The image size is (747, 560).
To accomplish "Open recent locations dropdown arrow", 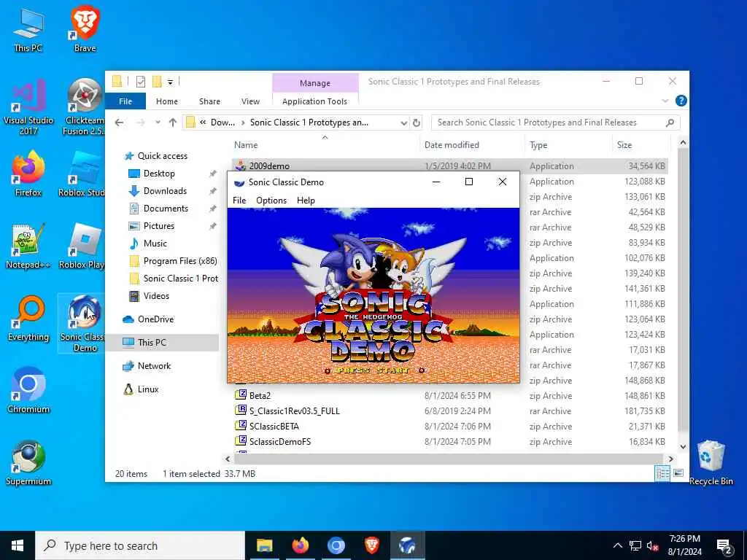I will coord(158,122).
